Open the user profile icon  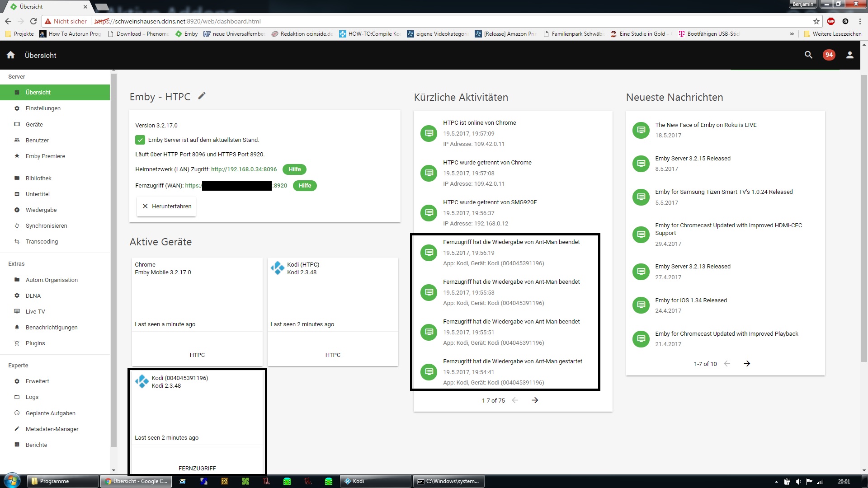[x=850, y=55]
